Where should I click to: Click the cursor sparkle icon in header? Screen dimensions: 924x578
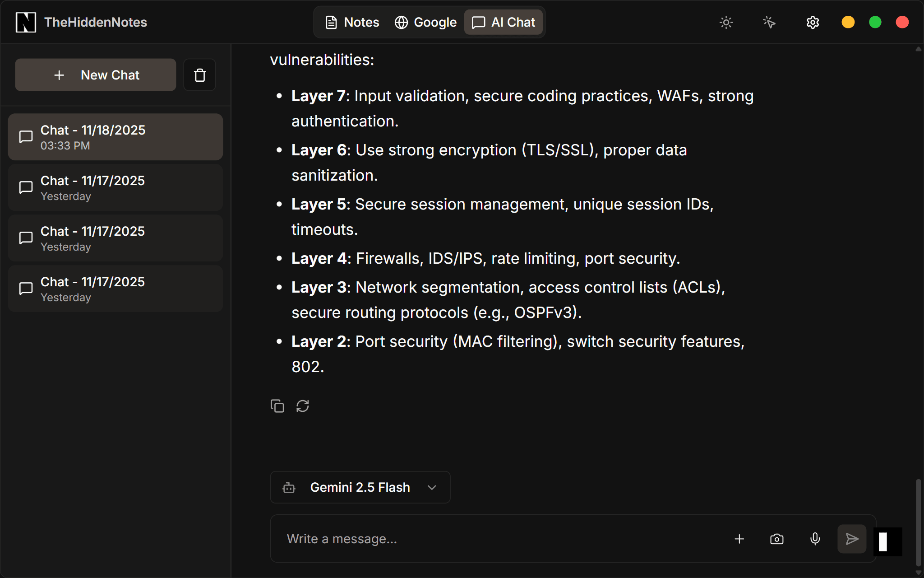pos(769,22)
